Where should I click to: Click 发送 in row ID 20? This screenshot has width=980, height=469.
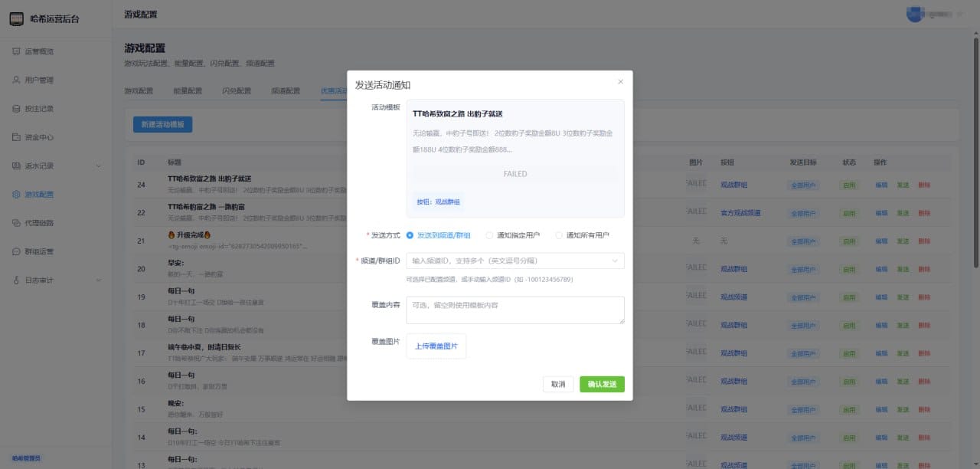[903, 269]
